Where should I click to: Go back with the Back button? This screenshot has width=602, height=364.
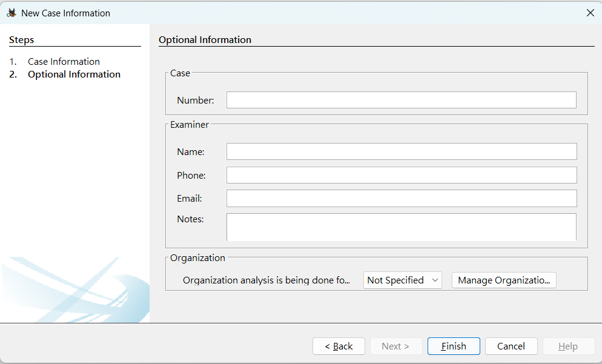point(339,346)
